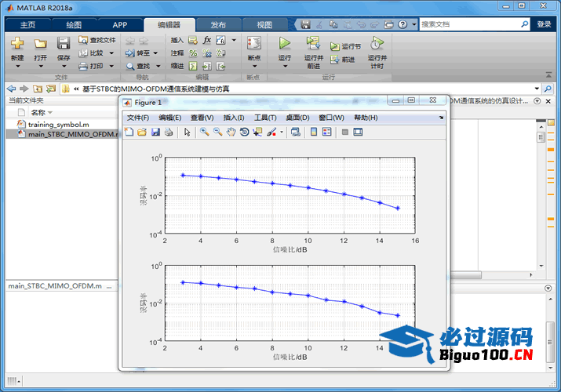Click the editor vertical scrollbar
The image size is (561, 392).
(541, 137)
